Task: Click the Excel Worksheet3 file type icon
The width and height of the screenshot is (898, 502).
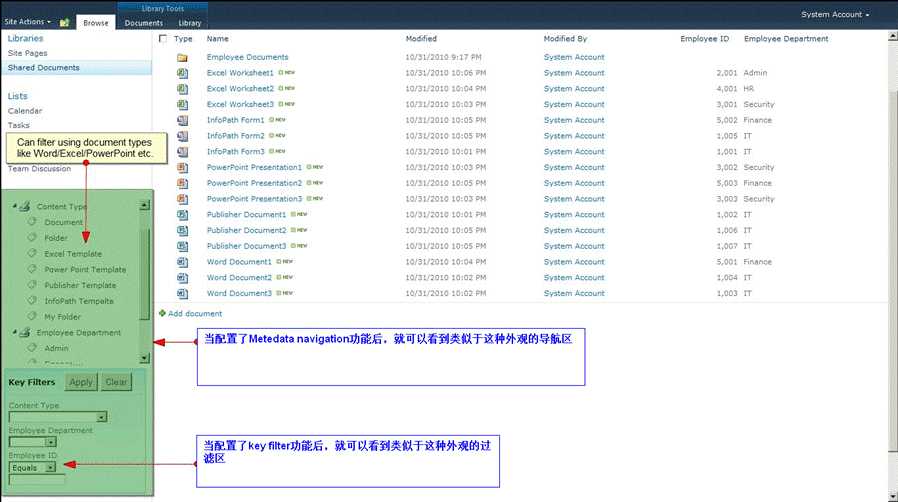Action: (x=182, y=105)
